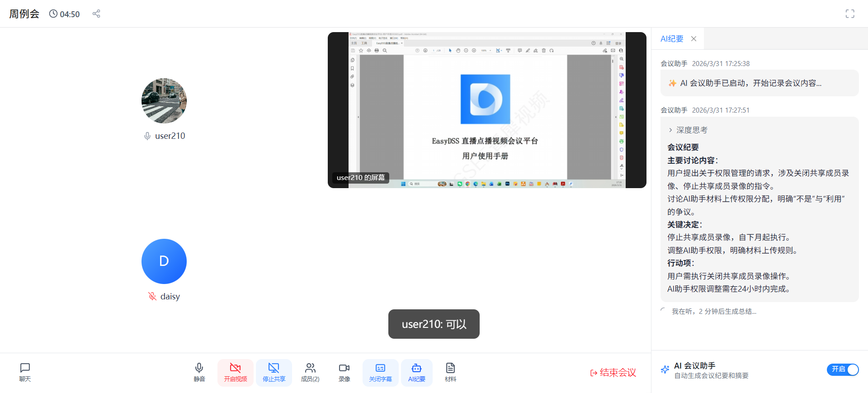
Task: Click the 行动项 heading
Action: [x=681, y=263]
